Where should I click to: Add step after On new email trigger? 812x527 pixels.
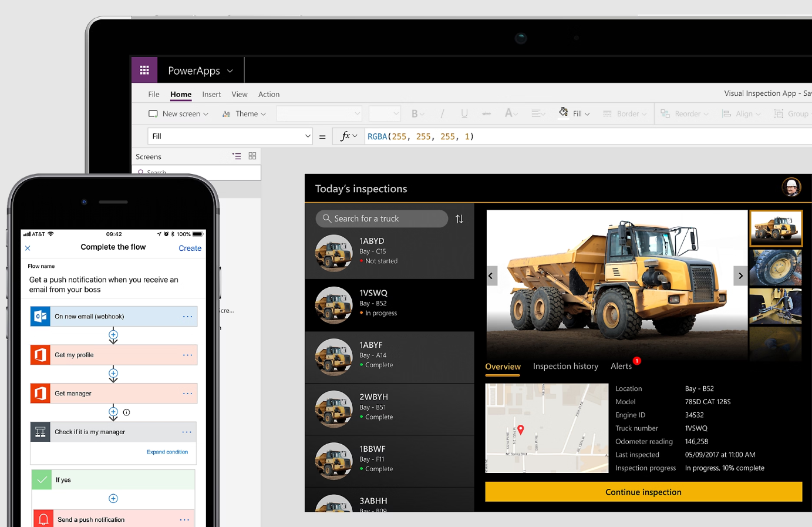coord(113,335)
